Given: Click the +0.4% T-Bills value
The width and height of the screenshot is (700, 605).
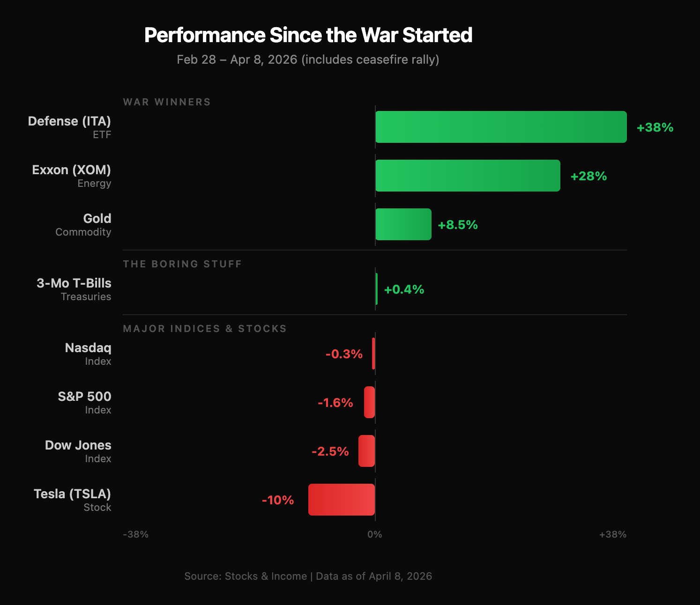Looking at the screenshot, I should pyautogui.click(x=404, y=289).
